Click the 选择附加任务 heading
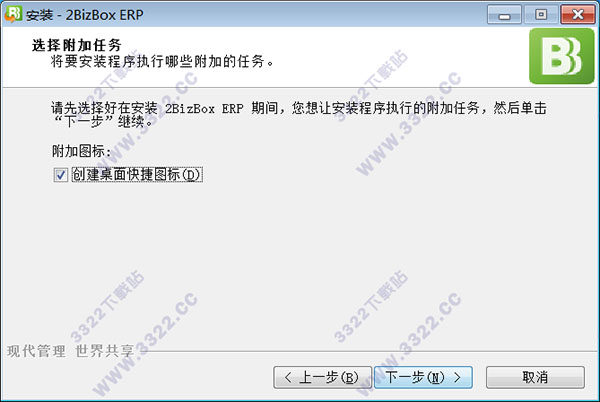The image size is (600, 402). pyautogui.click(x=77, y=45)
